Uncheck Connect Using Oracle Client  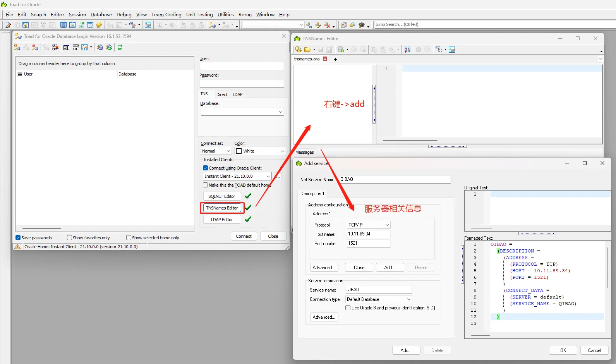(206, 168)
